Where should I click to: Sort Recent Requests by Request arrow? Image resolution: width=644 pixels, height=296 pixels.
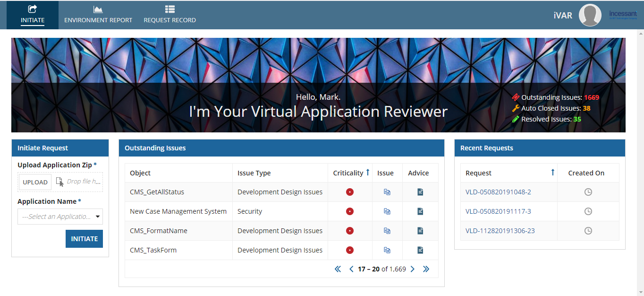553,173
